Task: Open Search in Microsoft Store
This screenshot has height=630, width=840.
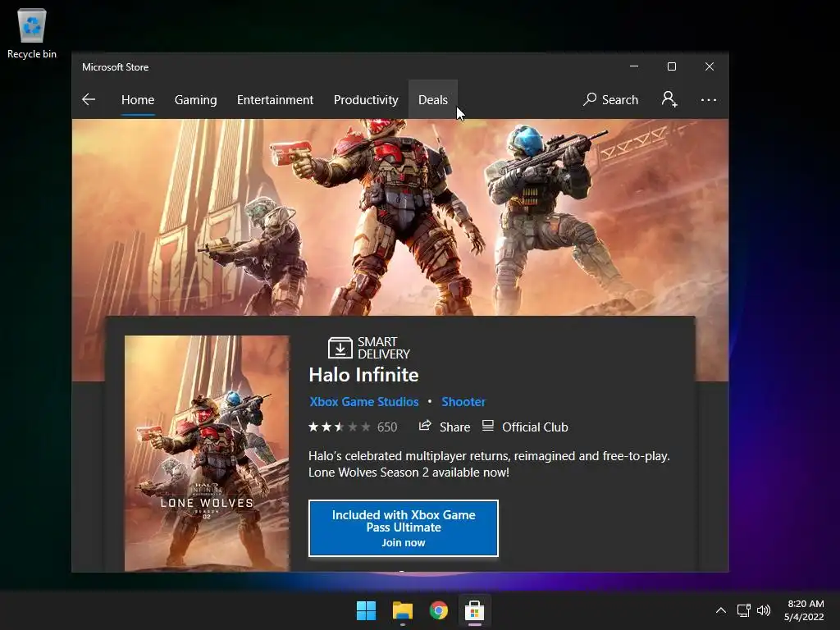Action: point(610,99)
